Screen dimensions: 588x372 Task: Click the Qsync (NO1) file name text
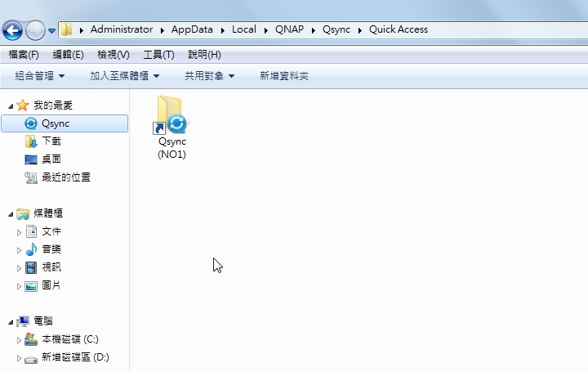tap(172, 148)
